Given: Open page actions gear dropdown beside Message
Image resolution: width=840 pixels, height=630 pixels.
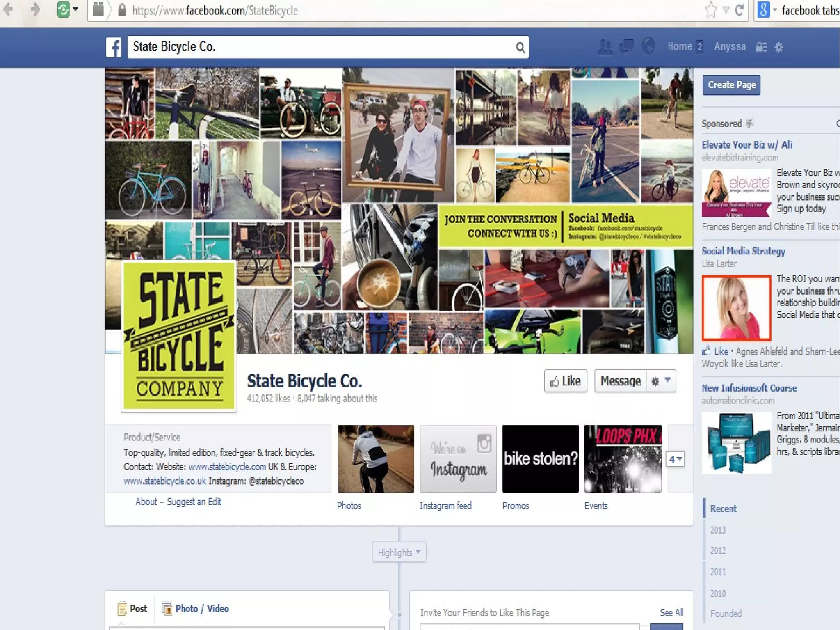Looking at the screenshot, I should click(x=661, y=381).
